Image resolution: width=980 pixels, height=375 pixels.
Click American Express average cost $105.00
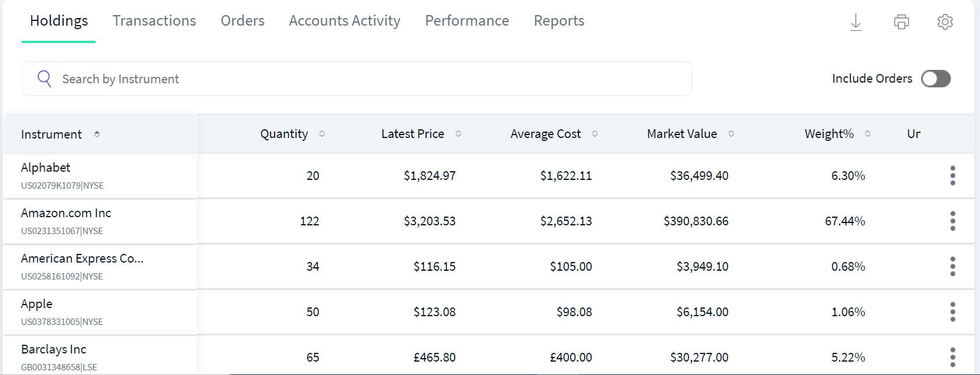coord(571,267)
